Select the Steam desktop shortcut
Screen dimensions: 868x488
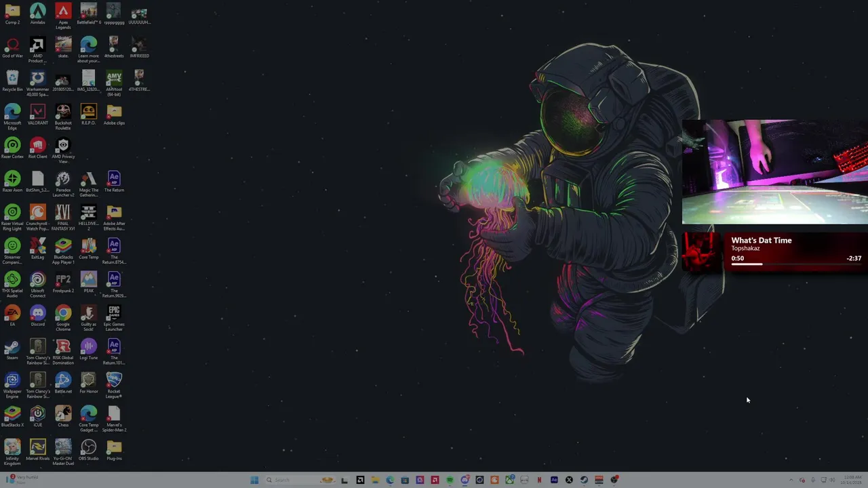[x=12, y=350]
